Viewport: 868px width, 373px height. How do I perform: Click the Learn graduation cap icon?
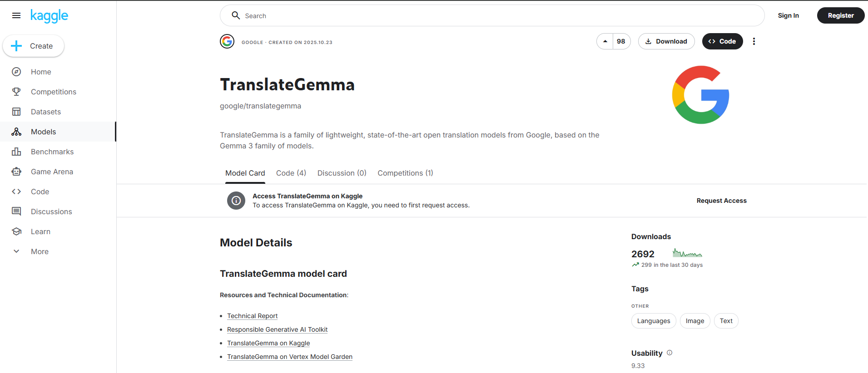[x=16, y=231]
